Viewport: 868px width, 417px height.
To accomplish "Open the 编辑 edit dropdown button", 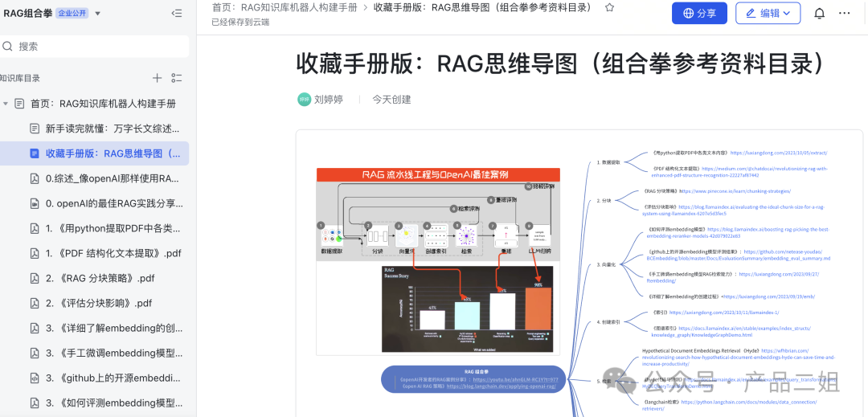I will tap(768, 14).
